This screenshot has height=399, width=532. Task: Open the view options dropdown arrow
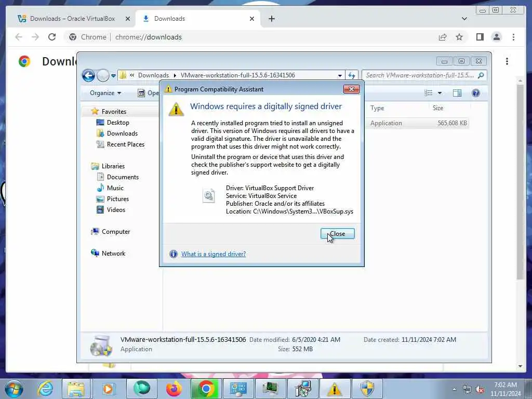[x=440, y=93]
